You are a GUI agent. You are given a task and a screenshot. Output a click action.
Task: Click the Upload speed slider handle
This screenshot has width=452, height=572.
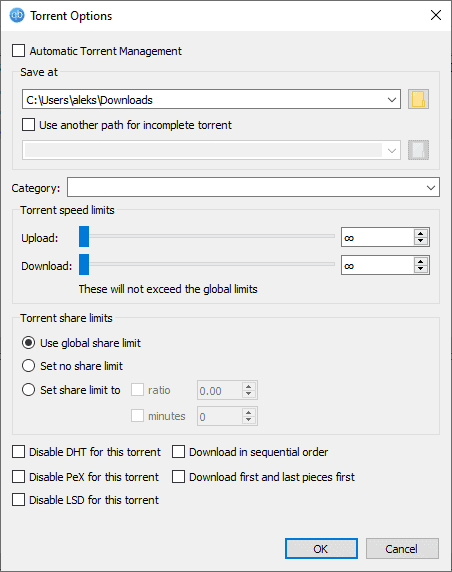click(x=84, y=236)
